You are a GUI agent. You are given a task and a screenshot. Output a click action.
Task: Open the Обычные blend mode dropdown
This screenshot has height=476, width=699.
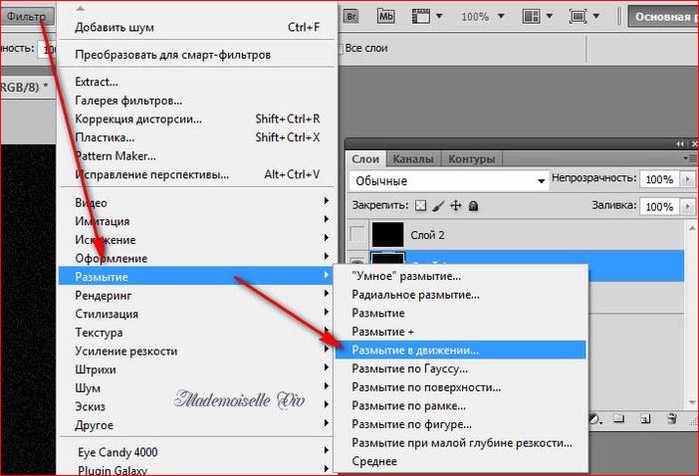pos(448,181)
